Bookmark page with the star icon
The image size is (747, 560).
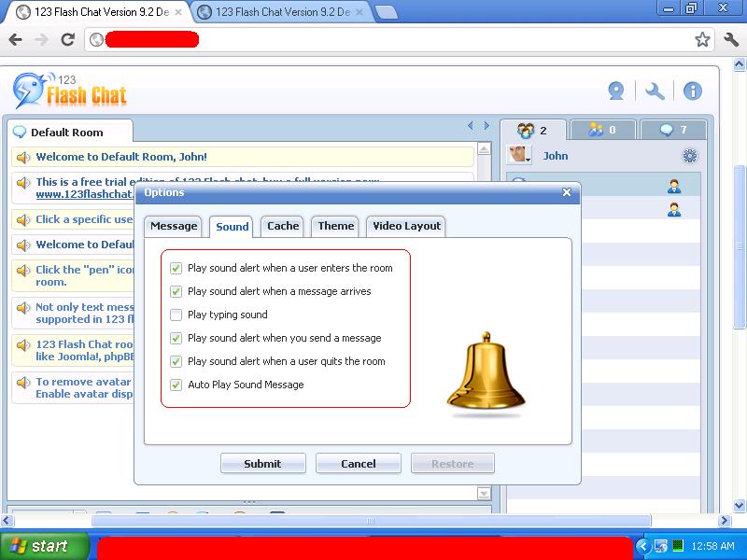[x=702, y=39]
